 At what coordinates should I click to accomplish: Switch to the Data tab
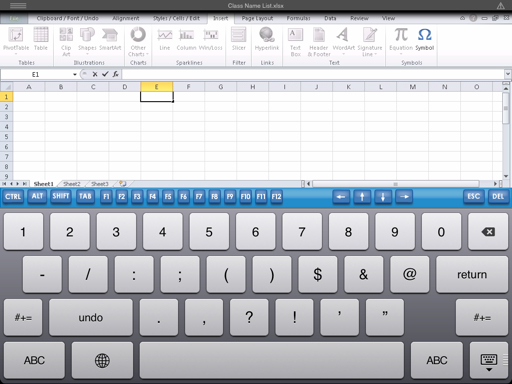point(330,18)
